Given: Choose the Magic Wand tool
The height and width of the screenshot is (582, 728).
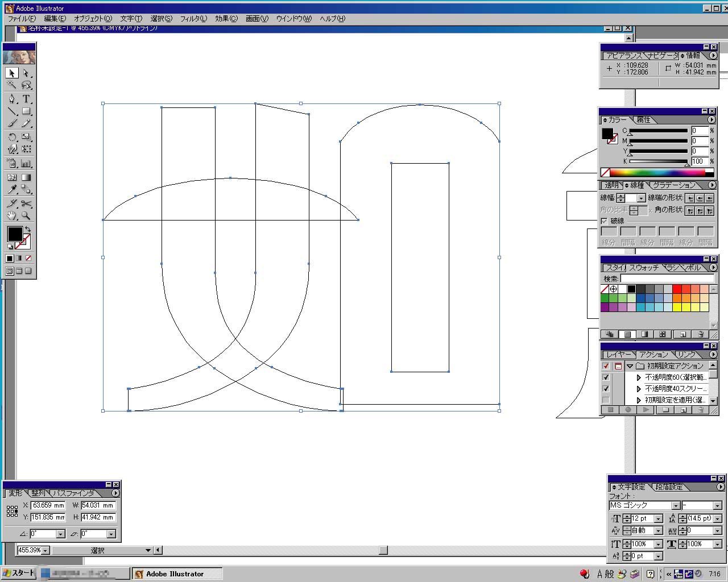Looking at the screenshot, I should [12, 85].
